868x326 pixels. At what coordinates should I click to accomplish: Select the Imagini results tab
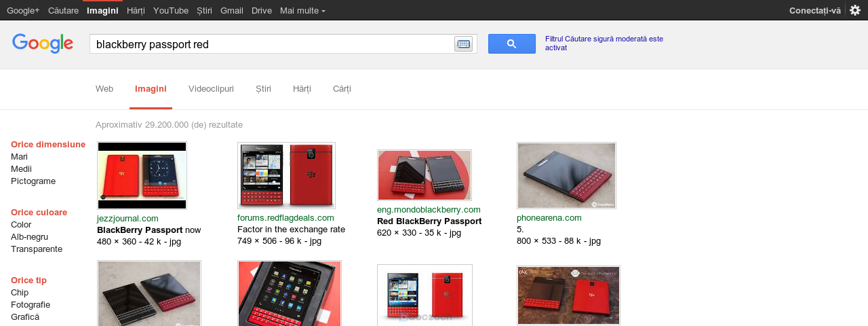(151, 89)
